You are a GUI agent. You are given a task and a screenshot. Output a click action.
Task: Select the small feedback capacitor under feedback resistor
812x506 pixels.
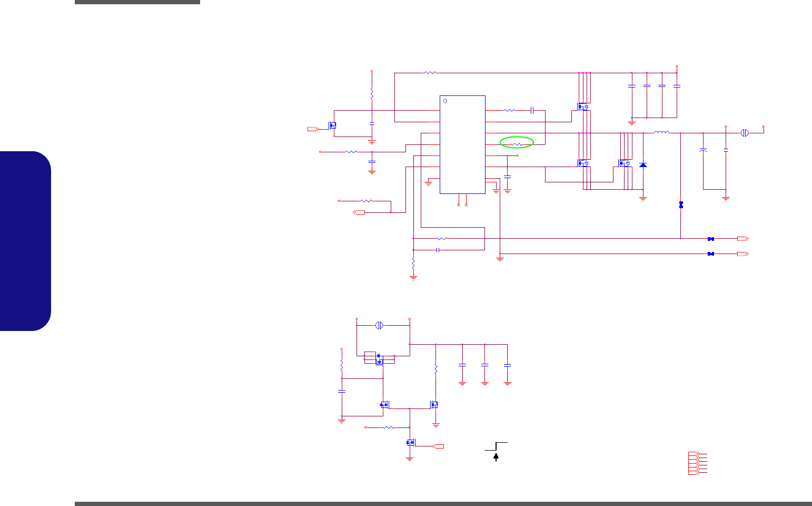click(438, 250)
